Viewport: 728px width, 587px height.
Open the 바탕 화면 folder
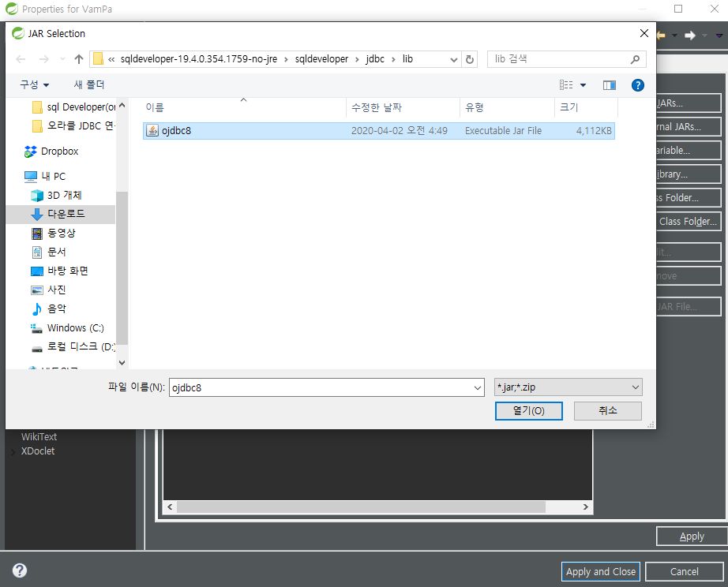coord(59,271)
